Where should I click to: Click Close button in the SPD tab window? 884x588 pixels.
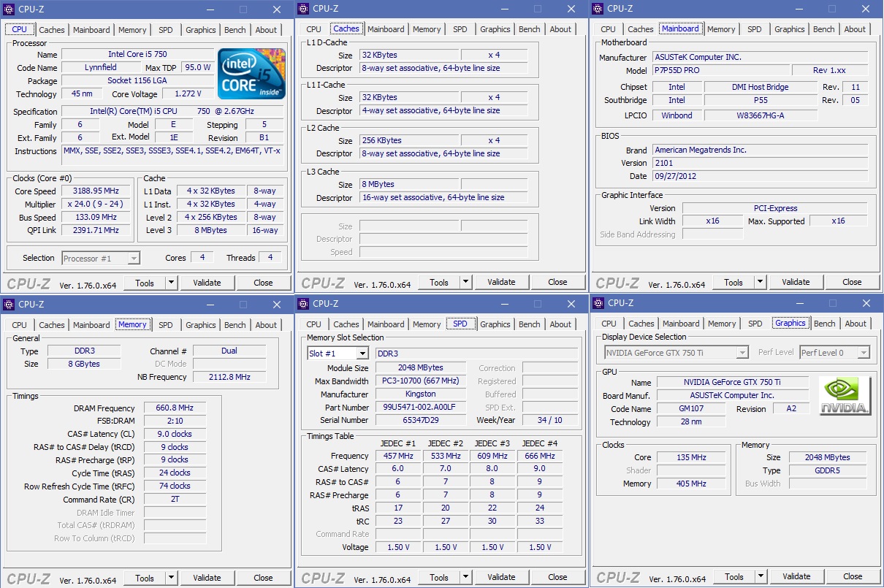point(557,577)
